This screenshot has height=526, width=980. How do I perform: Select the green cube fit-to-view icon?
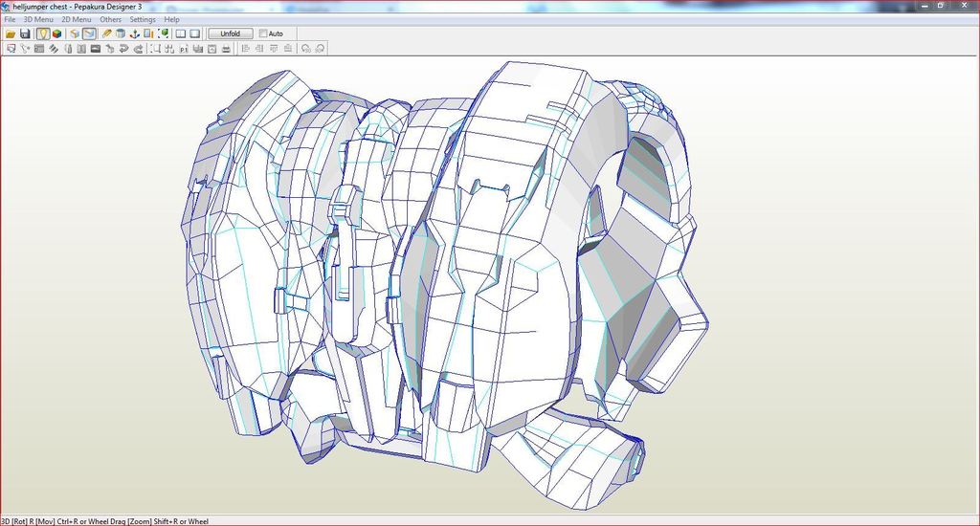coord(164,33)
